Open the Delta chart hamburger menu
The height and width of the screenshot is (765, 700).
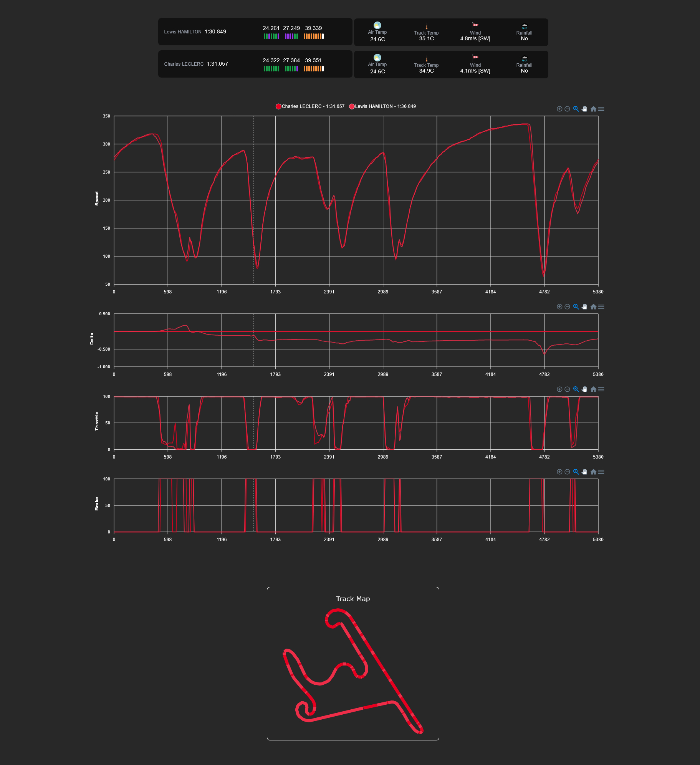tap(601, 307)
